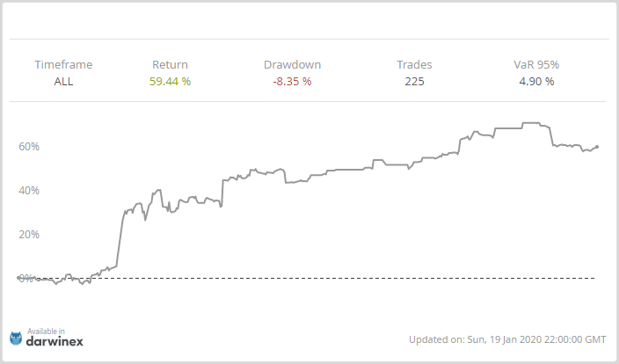Click the endpoint dot of the return curve
The image size is (619, 364).
pyautogui.click(x=598, y=147)
